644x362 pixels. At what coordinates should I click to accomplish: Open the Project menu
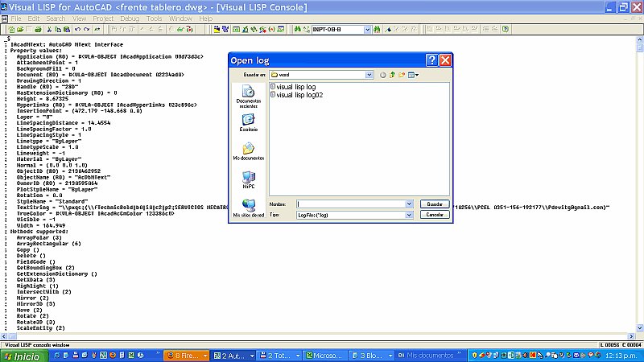click(103, 19)
